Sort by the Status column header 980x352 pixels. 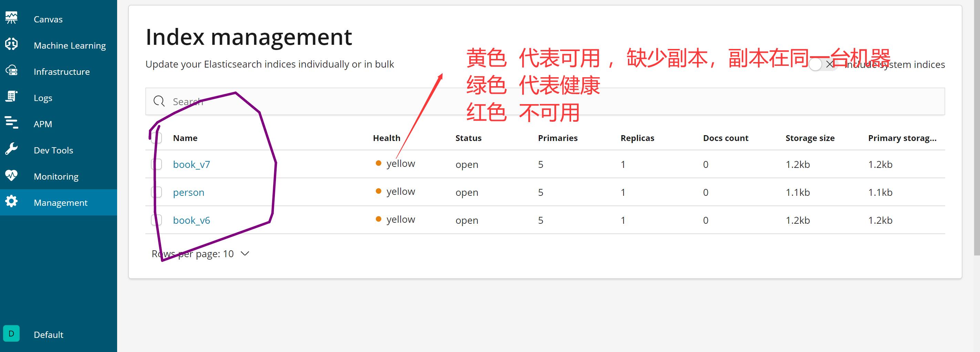(468, 138)
